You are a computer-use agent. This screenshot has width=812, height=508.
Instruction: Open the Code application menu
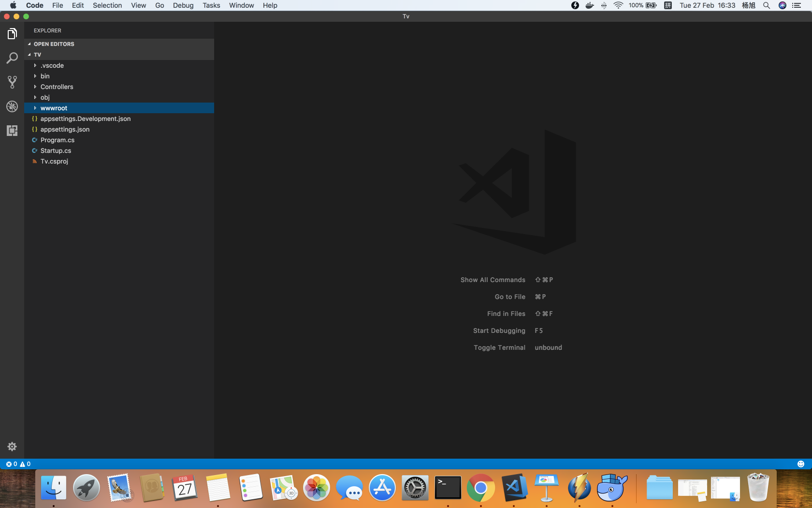[35, 5]
